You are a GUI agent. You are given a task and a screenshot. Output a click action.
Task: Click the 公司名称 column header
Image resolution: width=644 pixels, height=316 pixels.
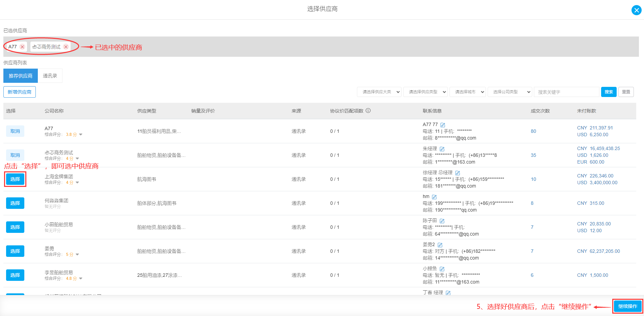54,111
